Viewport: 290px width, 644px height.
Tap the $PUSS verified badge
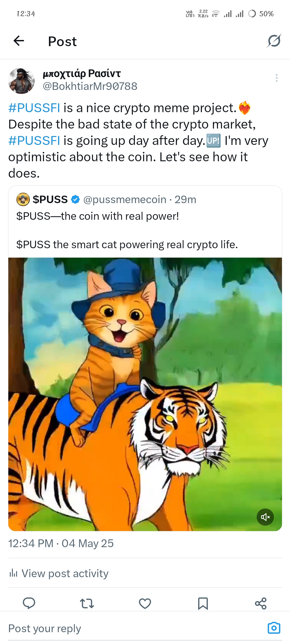[75, 199]
